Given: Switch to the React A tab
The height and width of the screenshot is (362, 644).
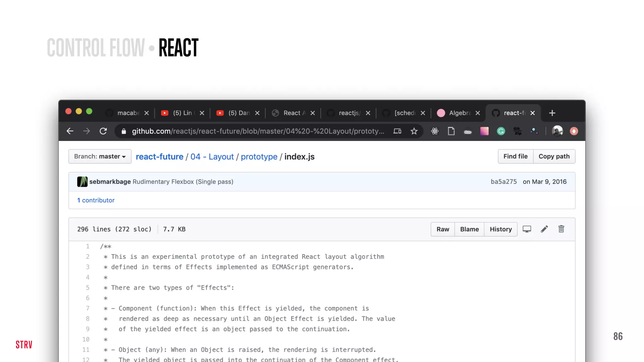Looking at the screenshot, I should pos(293,113).
